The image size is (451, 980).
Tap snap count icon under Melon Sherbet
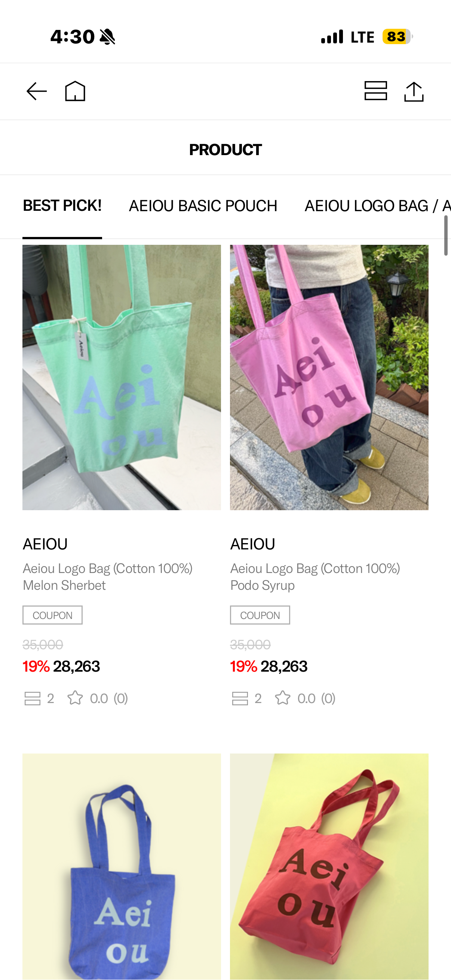[33, 698]
